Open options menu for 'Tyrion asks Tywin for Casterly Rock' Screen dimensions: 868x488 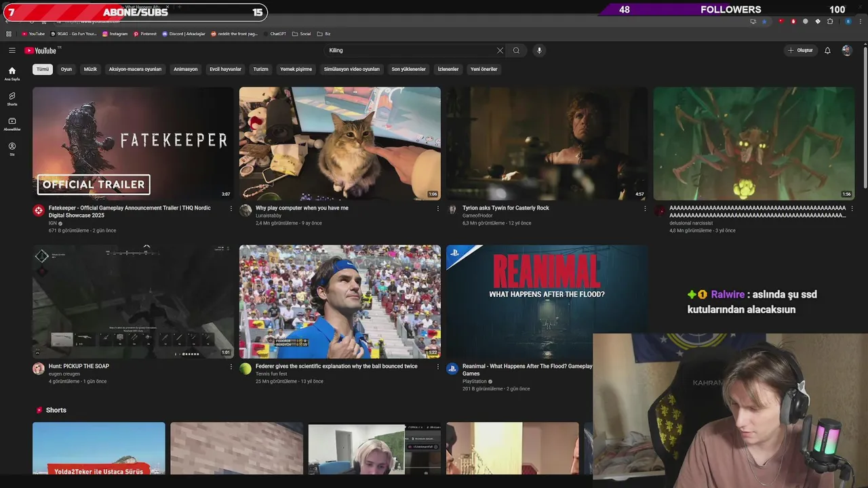coord(644,208)
